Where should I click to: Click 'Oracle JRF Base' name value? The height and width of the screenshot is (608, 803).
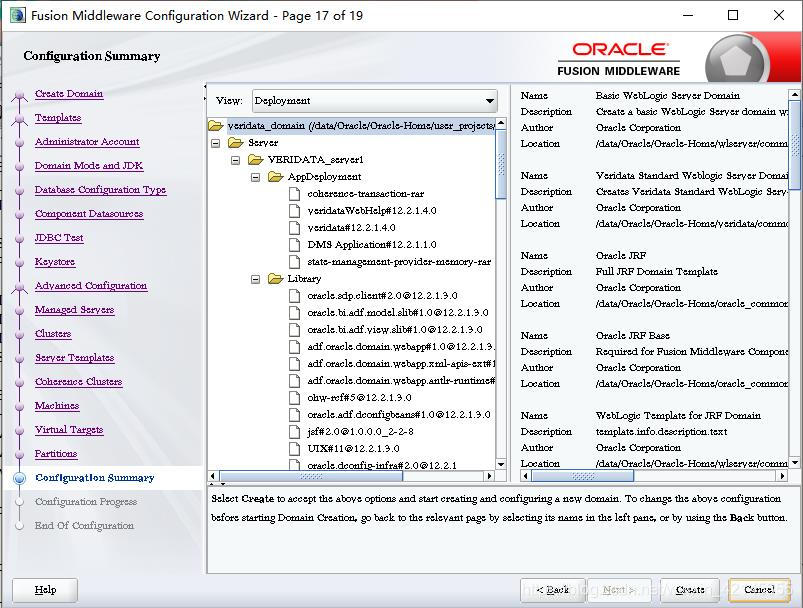632,336
